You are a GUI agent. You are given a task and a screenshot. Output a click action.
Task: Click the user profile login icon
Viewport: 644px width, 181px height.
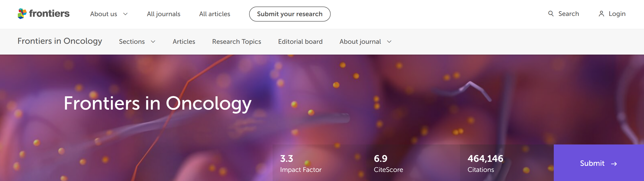[601, 14]
